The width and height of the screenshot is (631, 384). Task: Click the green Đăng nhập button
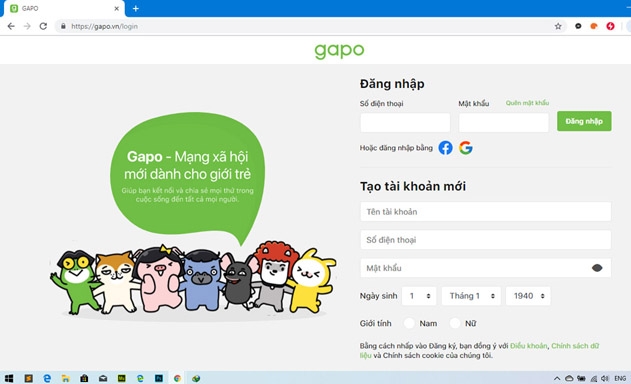click(x=584, y=121)
